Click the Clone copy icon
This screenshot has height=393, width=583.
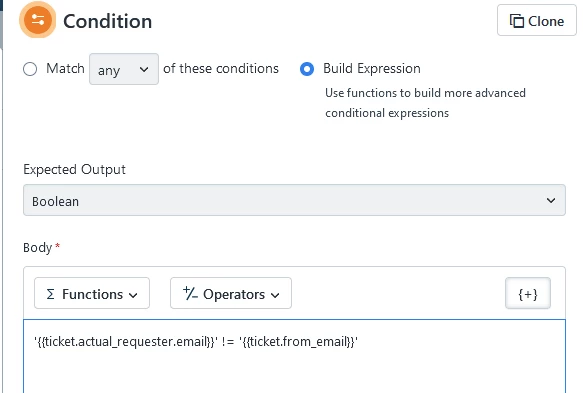point(516,21)
